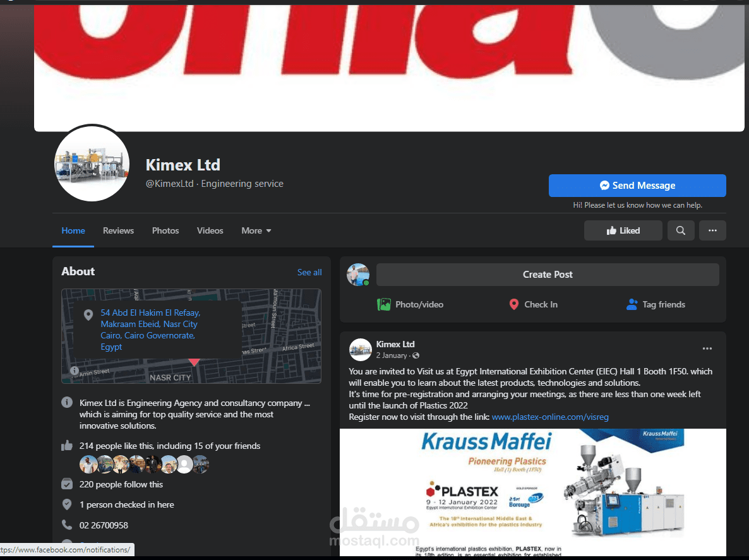Open the Photos tab
Viewport: 749px width, 560px height.
pos(165,230)
